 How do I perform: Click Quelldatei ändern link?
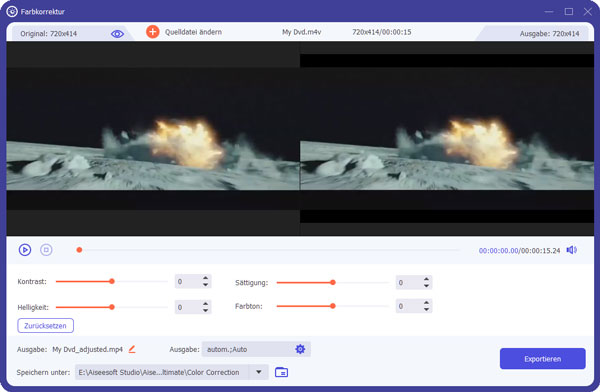tap(193, 32)
